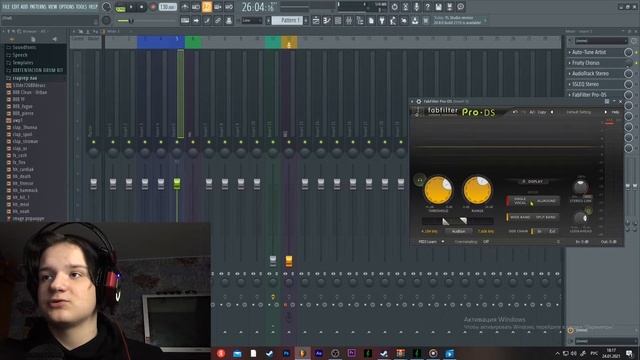Viewport: 640px width, 360px height.
Task: Set side chain to In
Action: point(539,231)
